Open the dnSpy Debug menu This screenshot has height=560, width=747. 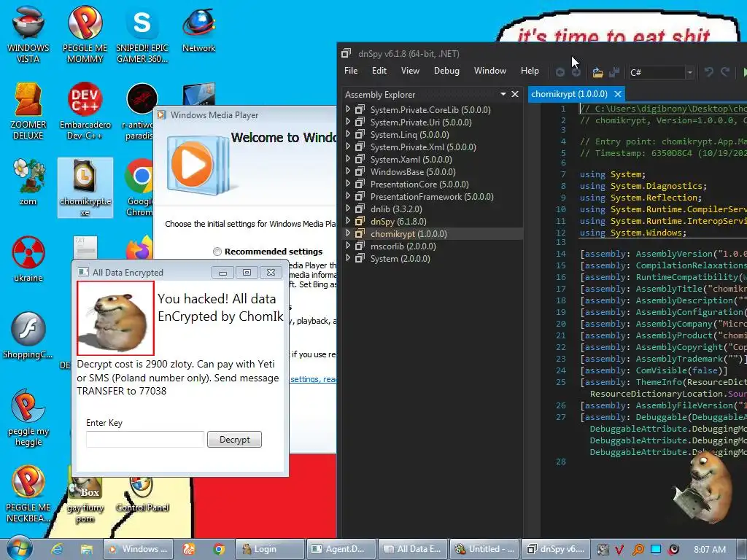(x=446, y=71)
